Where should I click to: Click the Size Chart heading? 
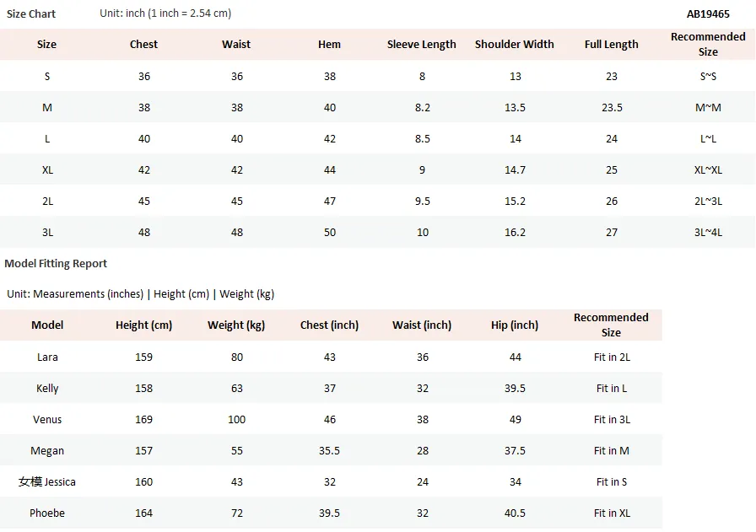[31, 14]
